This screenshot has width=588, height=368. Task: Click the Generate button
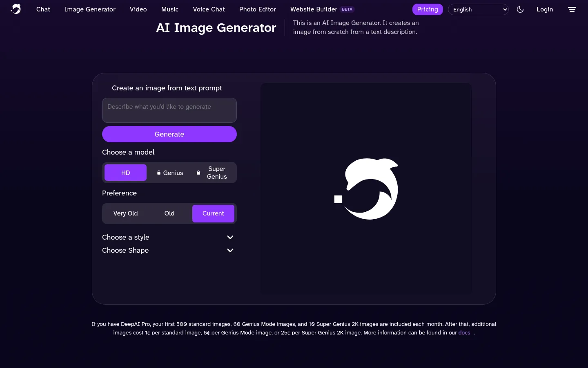(169, 134)
